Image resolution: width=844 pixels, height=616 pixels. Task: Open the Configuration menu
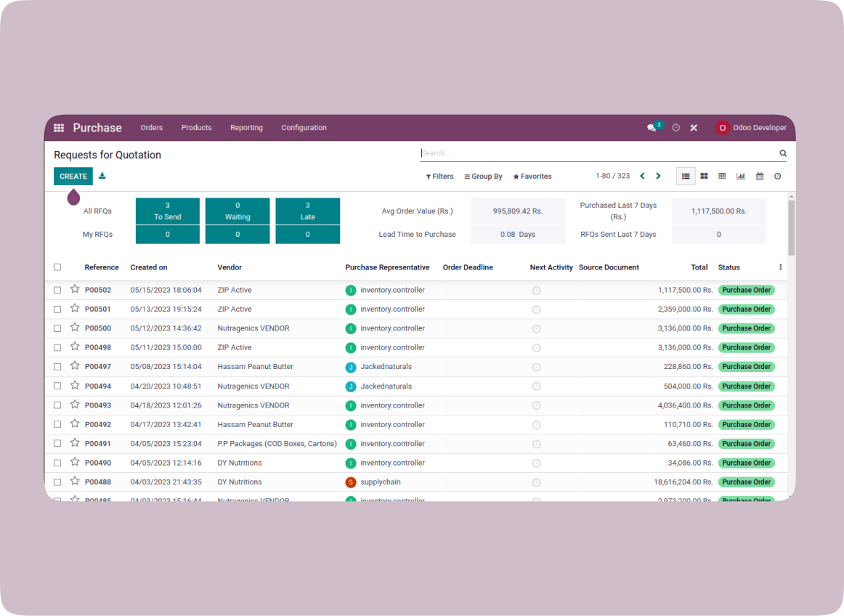coord(304,128)
